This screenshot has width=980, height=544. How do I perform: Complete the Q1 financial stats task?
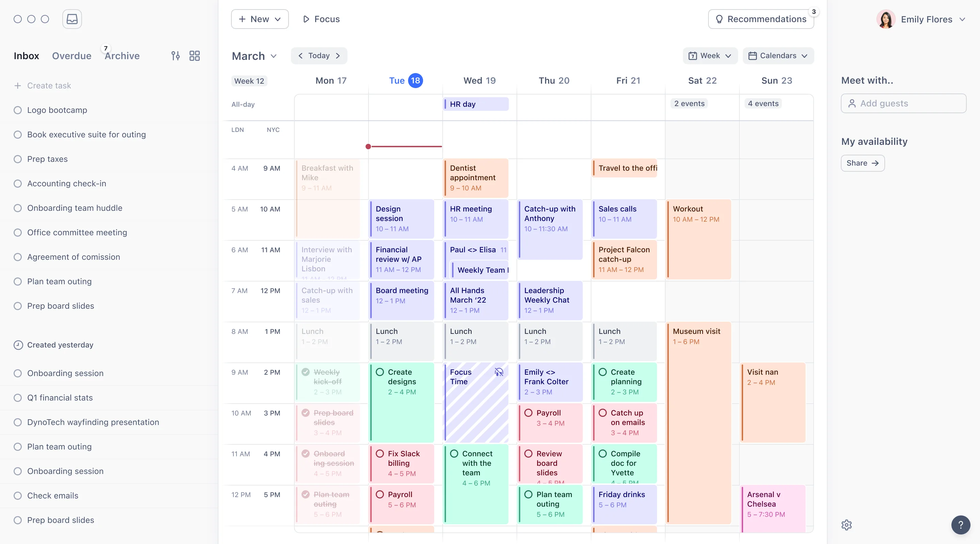[17, 398]
